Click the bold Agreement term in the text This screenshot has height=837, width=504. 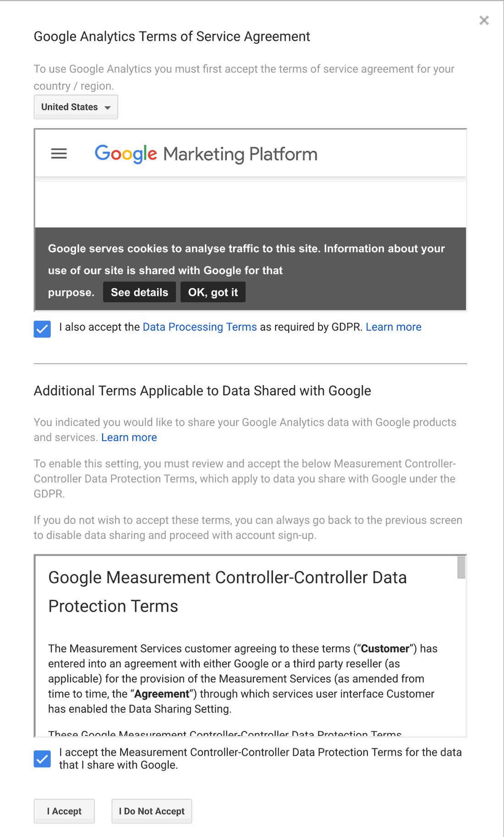[x=162, y=694]
